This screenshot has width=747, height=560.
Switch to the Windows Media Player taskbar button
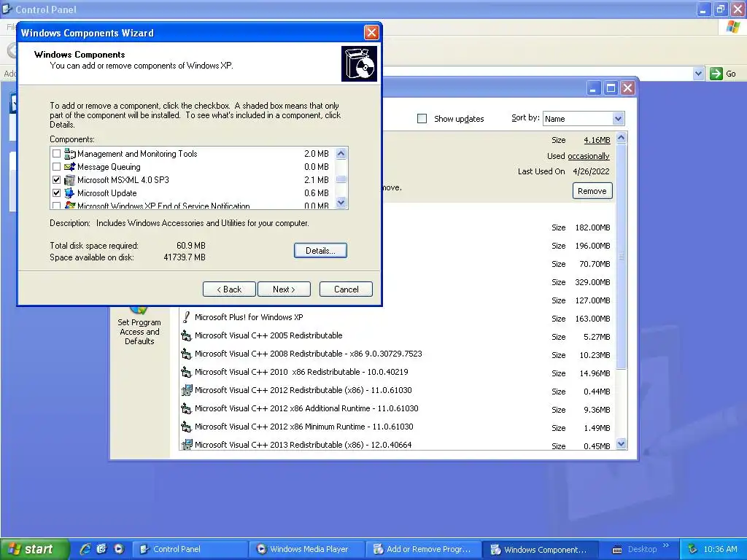(307, 549)
